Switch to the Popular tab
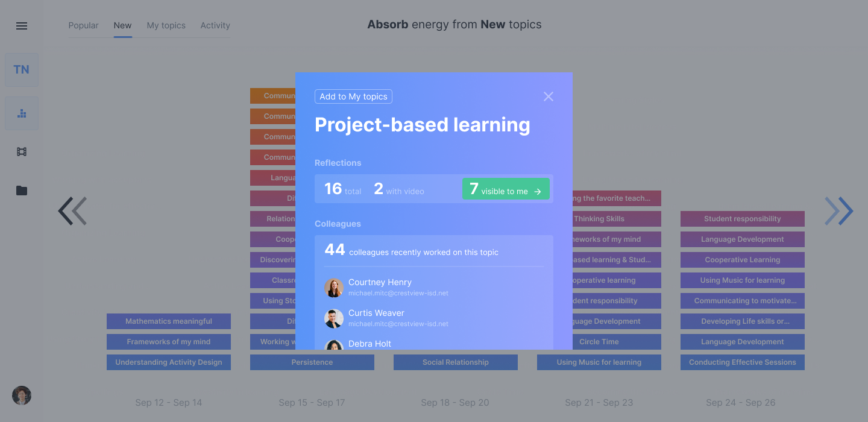 click(83, 25)
